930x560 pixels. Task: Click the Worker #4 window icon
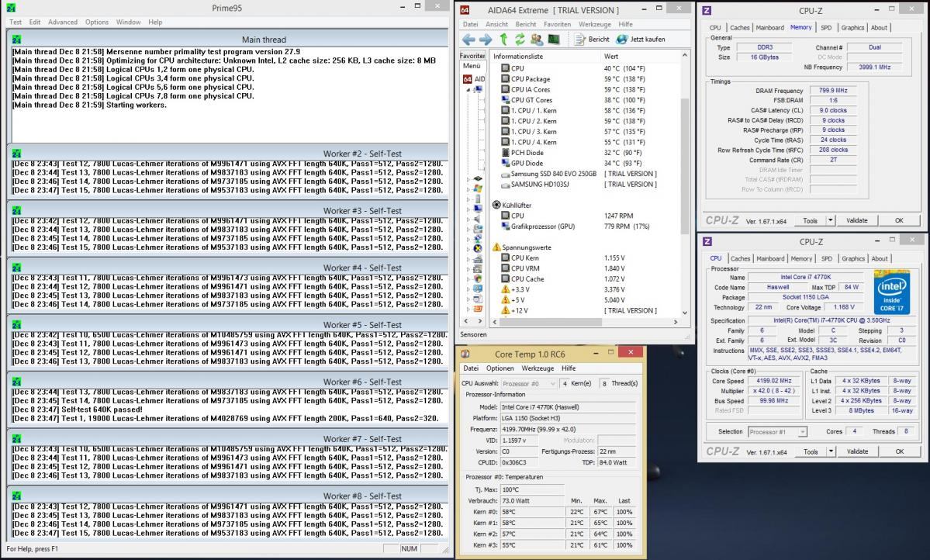click(x=16, y=268)
